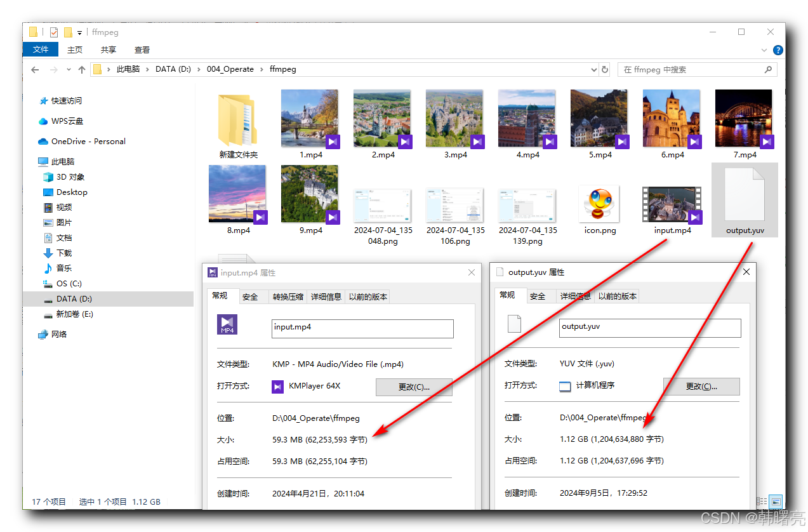808x532 pixels.
Task: Select the 4.mp4 video file
Action: tap(527, 119)
